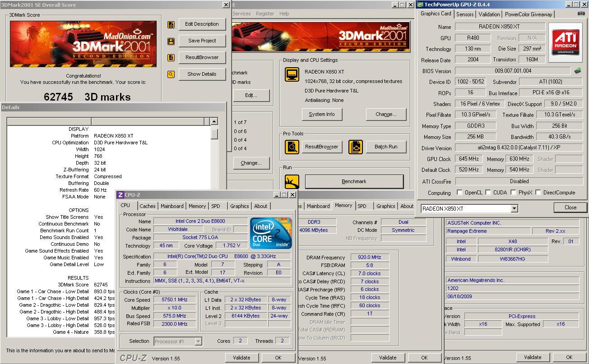
Task: Enable the OpenCL checkbox in GPU-Z
Action: point(459,193)
